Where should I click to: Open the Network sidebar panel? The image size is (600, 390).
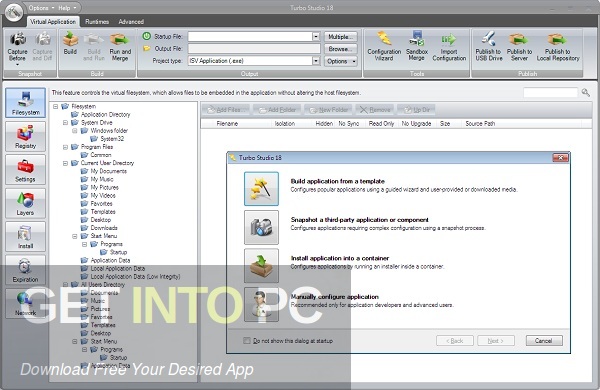coord(25,303)
